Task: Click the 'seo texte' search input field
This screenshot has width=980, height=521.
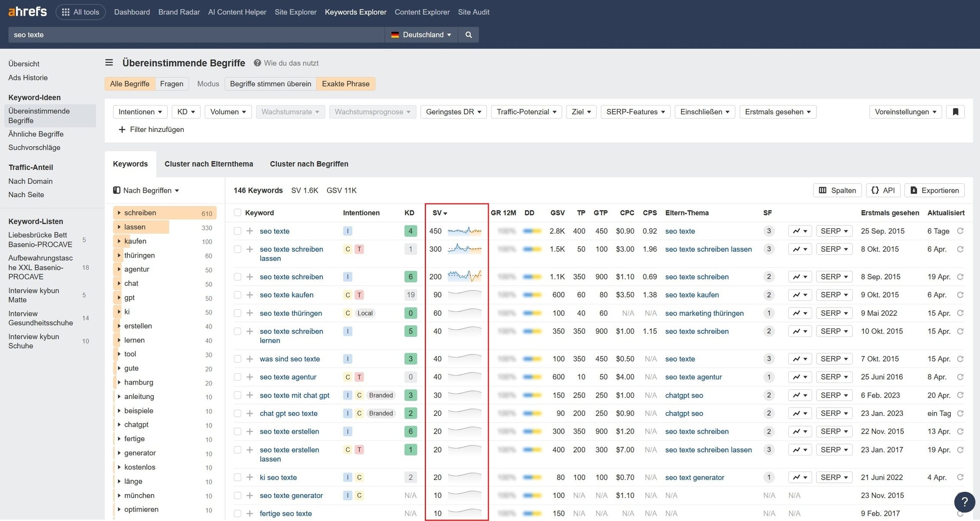Action: [x=196, y=35]
